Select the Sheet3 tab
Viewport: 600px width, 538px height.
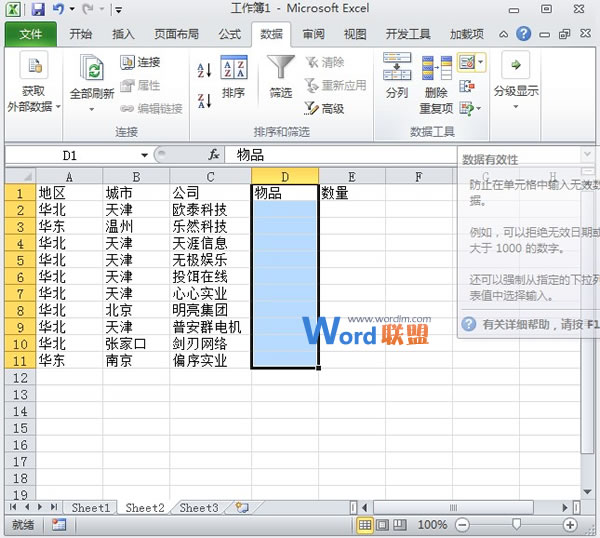click(x=199, y=508)
